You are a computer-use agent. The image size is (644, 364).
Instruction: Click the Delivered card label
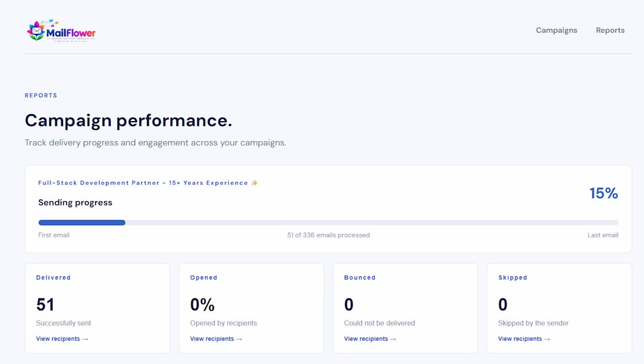tap(53, 277)
